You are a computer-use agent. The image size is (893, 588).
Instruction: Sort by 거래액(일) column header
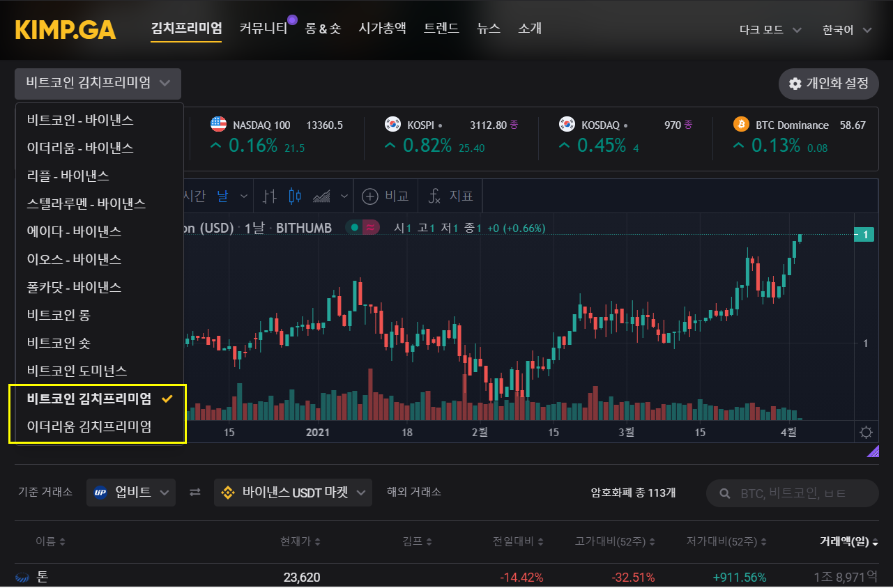click(848, 541)
